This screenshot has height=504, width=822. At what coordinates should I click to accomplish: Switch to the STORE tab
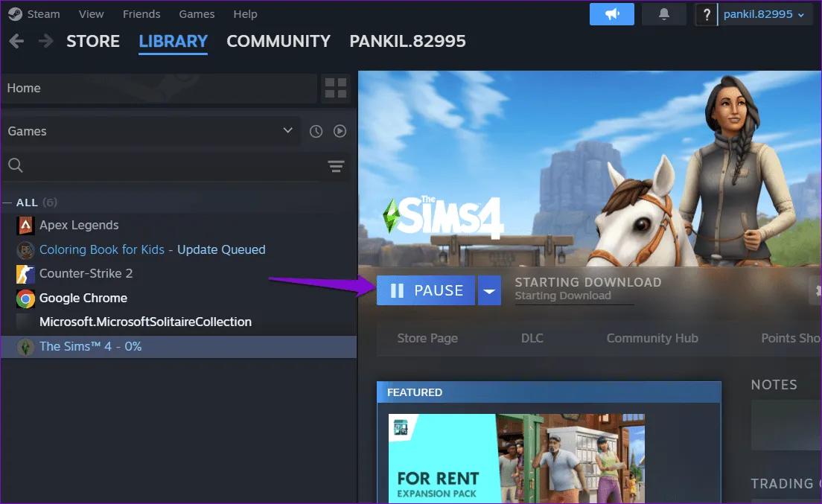93,41
